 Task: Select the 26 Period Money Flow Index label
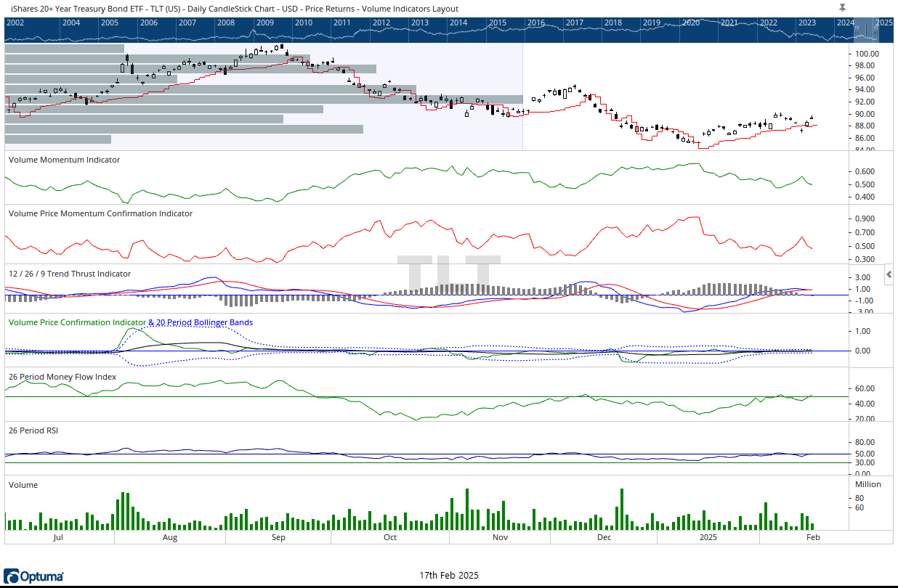coord(62,377)
